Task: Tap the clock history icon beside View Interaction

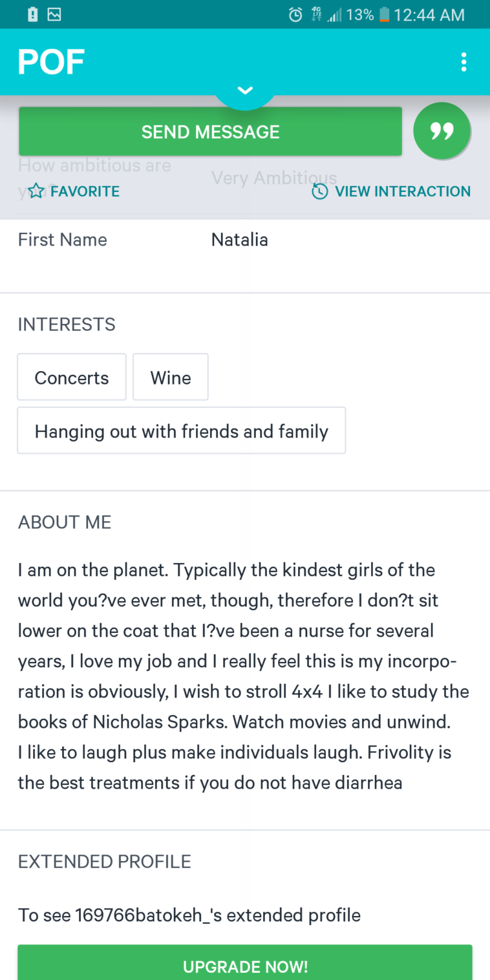Action: pyautogui.click(x=319, y=191)
